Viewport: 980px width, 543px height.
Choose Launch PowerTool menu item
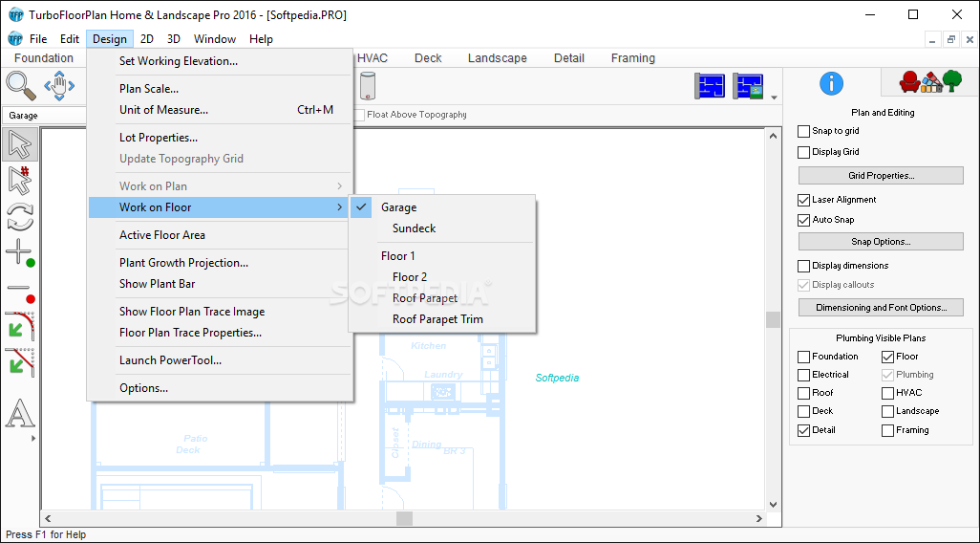pos(221,360)
